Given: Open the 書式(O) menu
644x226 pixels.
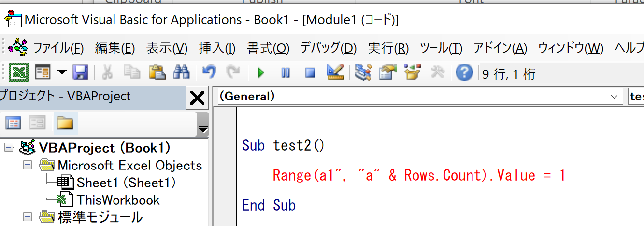Looking at the screenshot, I should [x=268, y=48].
